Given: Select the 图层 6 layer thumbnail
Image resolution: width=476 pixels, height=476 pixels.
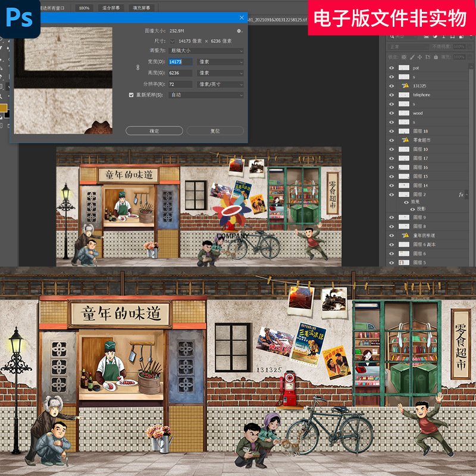Looking at the screenshot, I should click(404, 253).
